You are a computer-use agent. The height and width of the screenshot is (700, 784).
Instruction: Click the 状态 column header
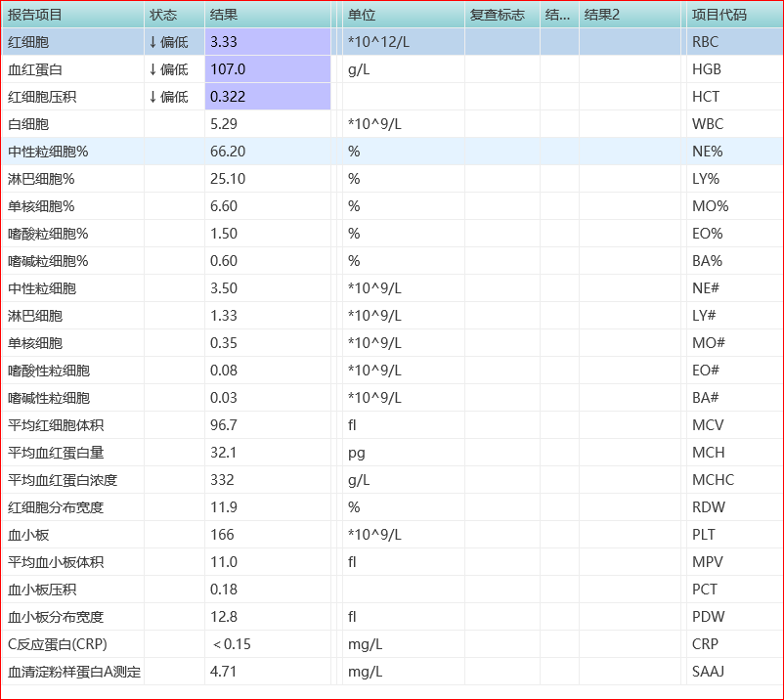175,15
